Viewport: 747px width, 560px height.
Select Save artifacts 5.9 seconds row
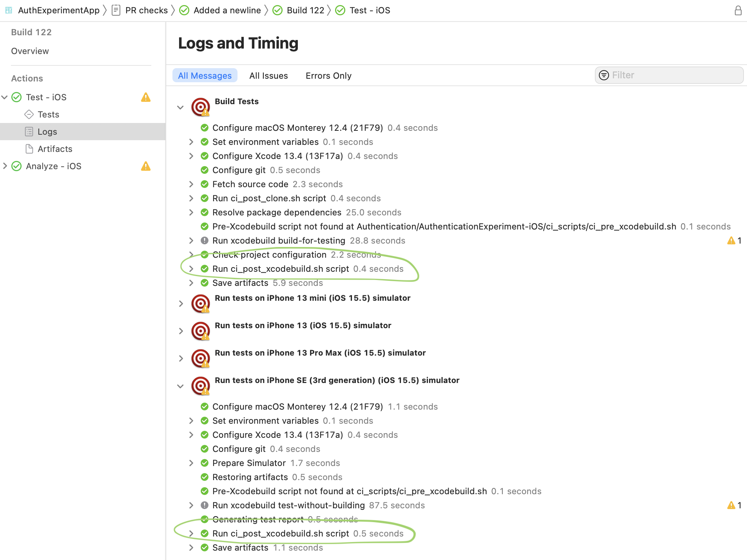268,283
